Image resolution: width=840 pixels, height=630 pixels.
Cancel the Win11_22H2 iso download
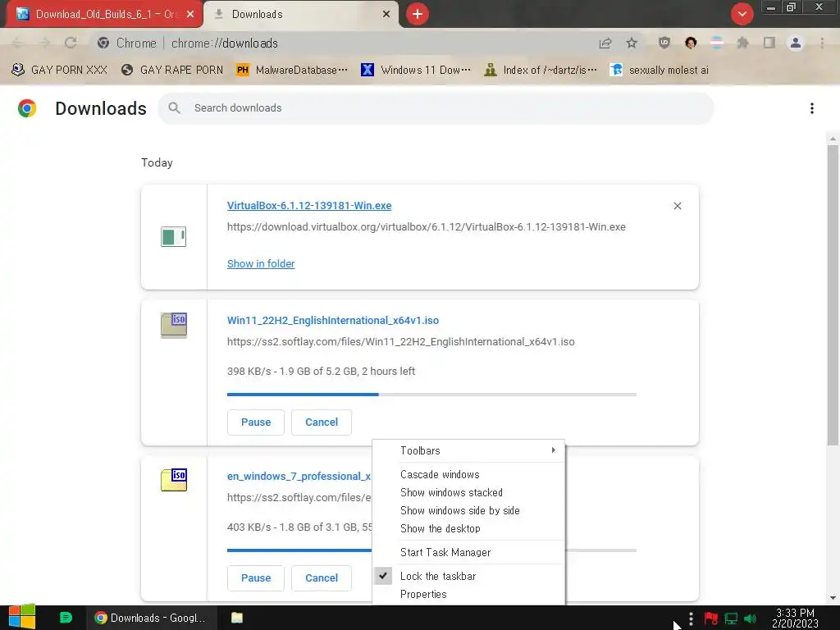pos(322,422)
